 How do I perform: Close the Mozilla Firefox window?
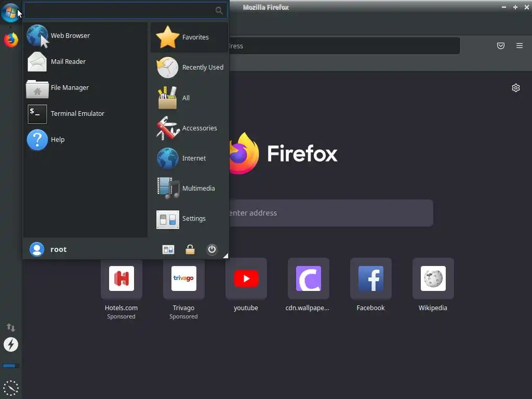527,7
